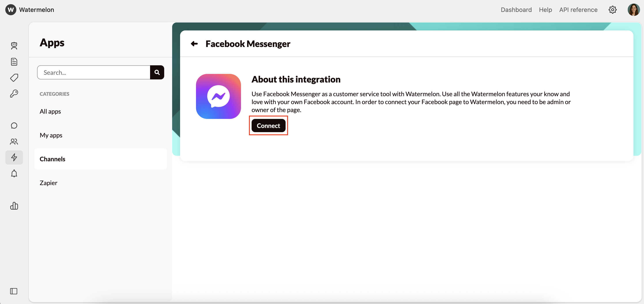Open the Zapier category

click(x=48, y=183)
